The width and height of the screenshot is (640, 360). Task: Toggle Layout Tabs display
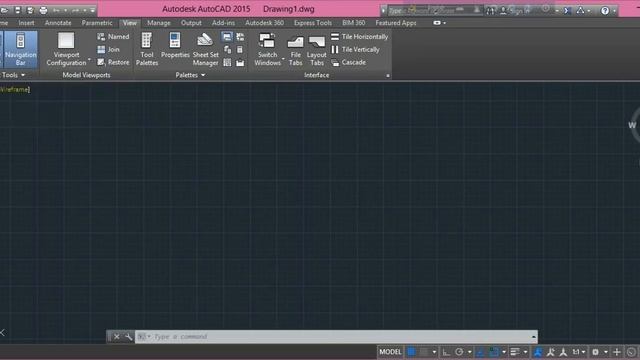317,50
